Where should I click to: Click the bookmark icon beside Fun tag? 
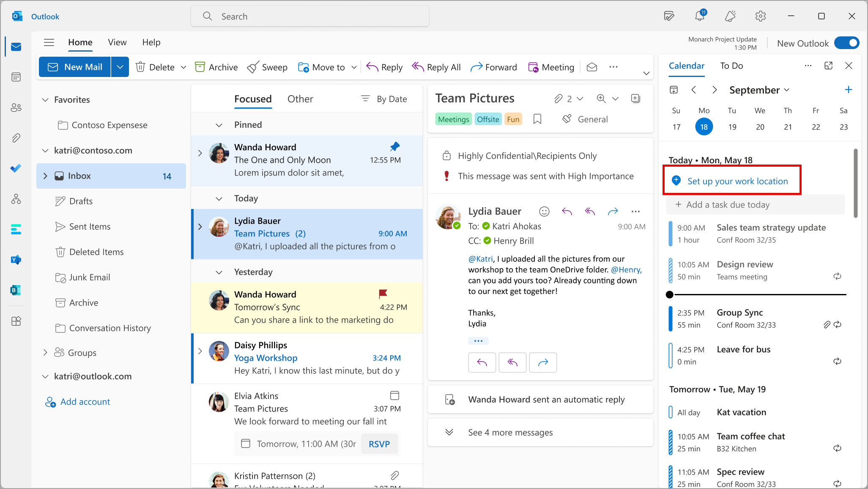537,119
